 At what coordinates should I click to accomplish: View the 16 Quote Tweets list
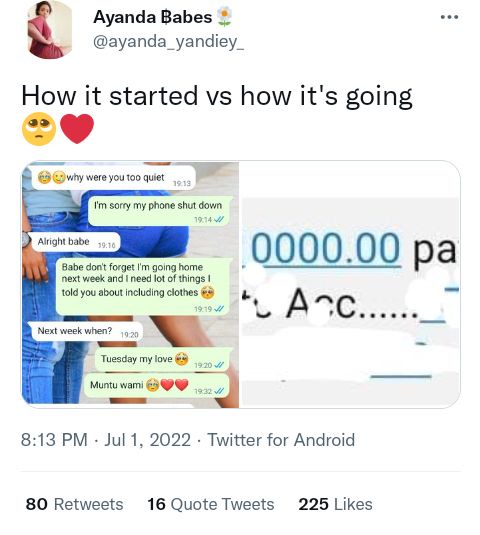[210, 504]
